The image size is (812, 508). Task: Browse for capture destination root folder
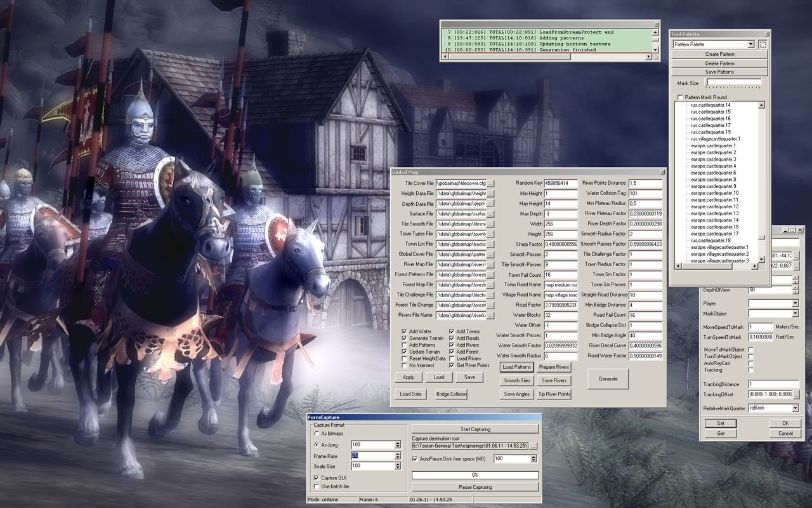(x=533, y=446)
